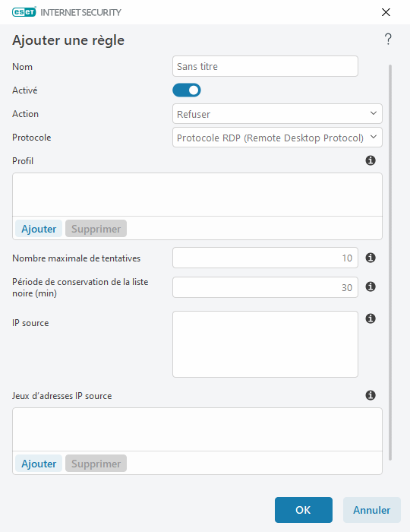This screenshot has width=410, height=532.
Task: Click the Profil info icon
Action: tap(371, 160)
